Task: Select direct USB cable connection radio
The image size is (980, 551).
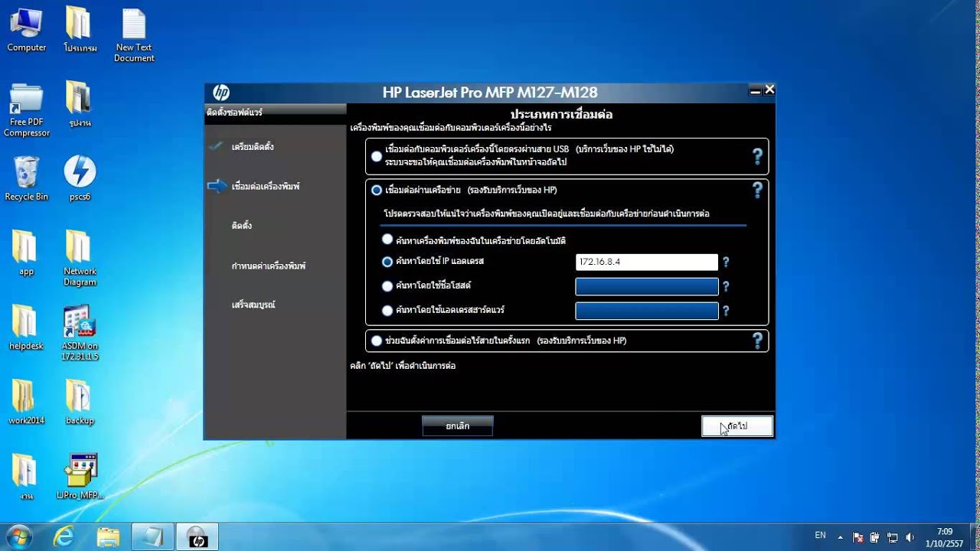Action: (376, 156)
